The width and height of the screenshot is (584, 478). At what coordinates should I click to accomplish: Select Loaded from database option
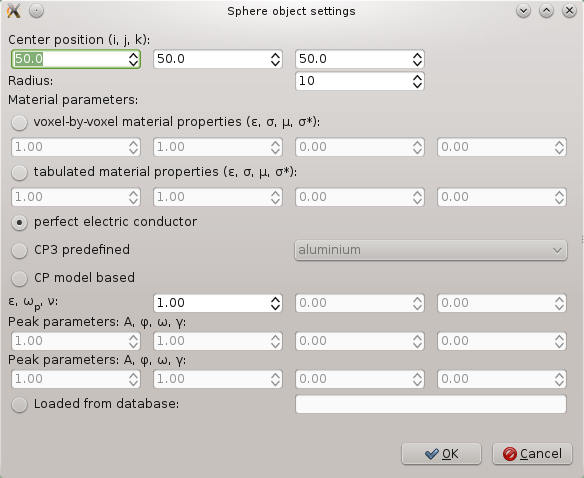(19, 404)
